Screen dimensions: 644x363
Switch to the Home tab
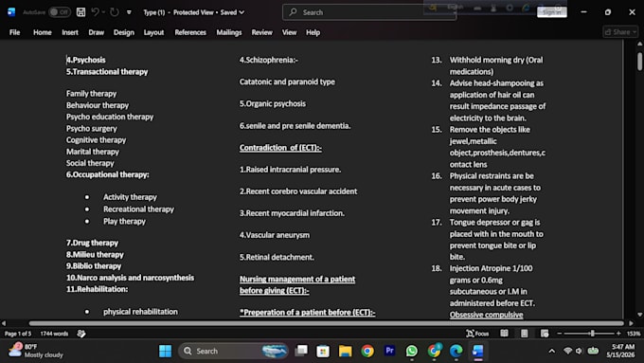43,32
